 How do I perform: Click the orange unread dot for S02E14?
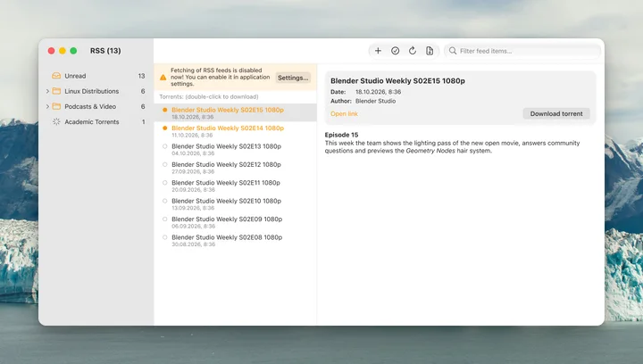(x=165, y=128)
